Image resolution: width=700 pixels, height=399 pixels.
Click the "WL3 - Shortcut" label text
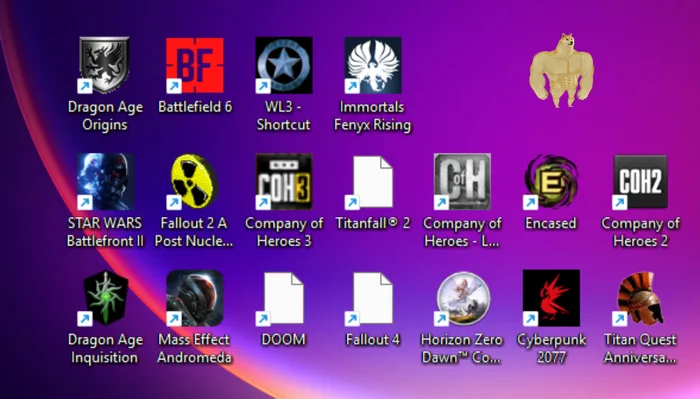[x=283, y=116]
